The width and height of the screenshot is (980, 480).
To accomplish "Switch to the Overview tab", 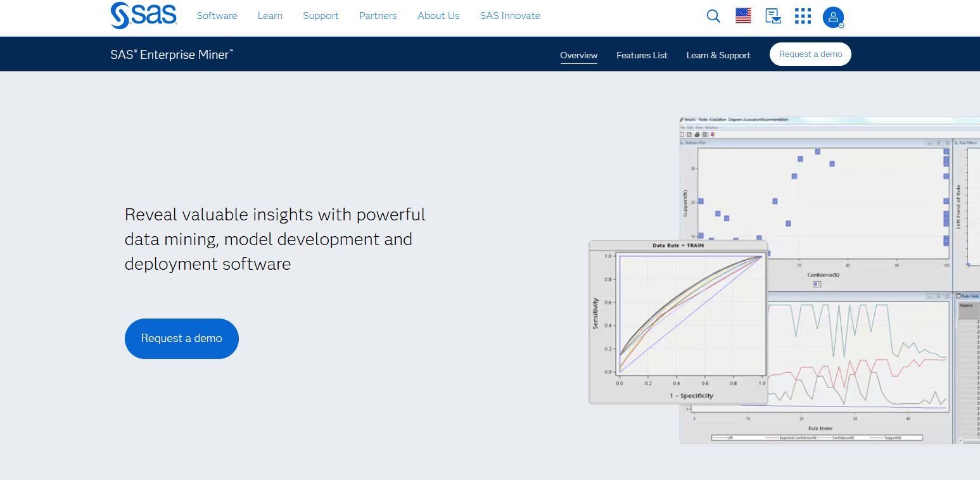I will [578, 55].
